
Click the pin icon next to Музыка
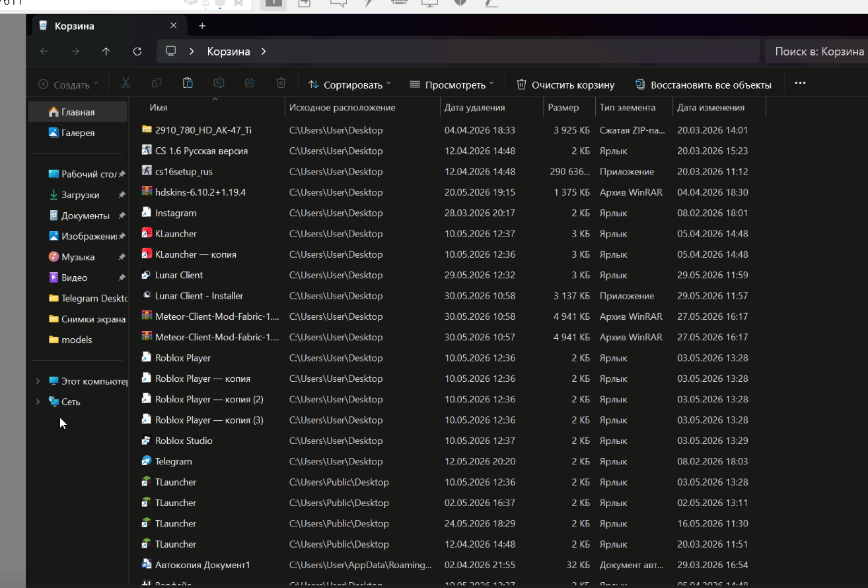point(122,257)
